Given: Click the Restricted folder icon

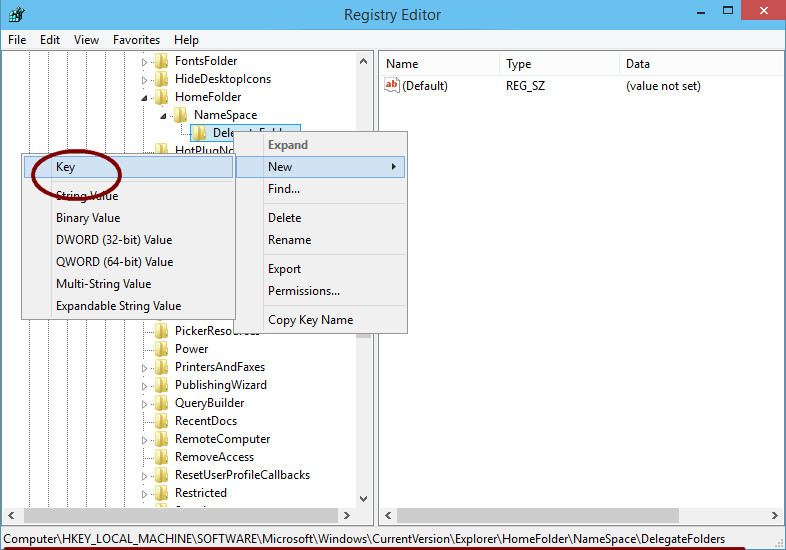Looking at the screenshot, I should tap(161, 493).
